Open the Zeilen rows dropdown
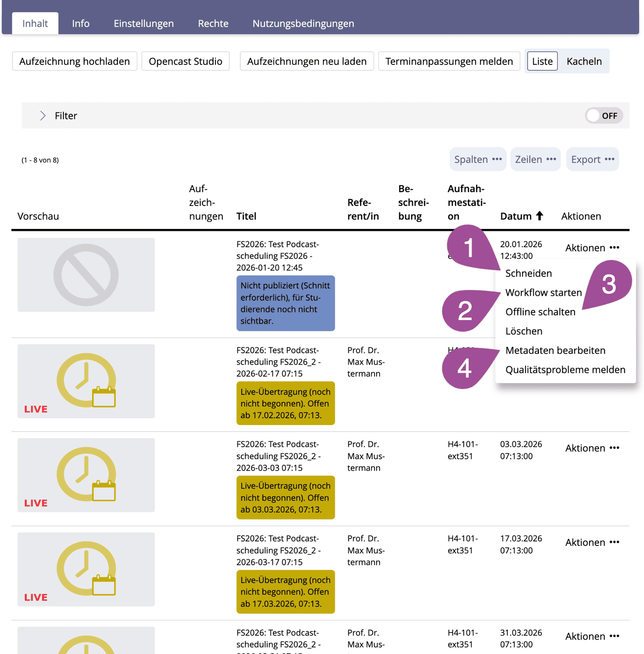The image size is (644, 654). [535, 160]
